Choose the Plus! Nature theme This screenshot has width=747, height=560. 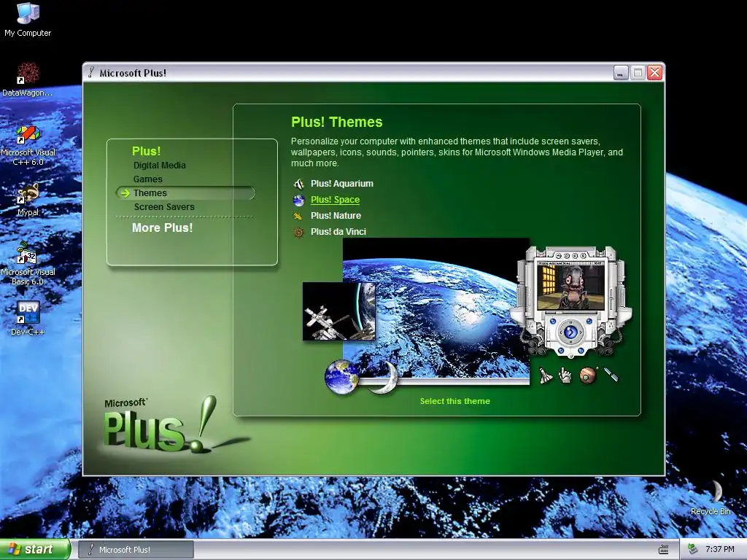tap(336, 216)
